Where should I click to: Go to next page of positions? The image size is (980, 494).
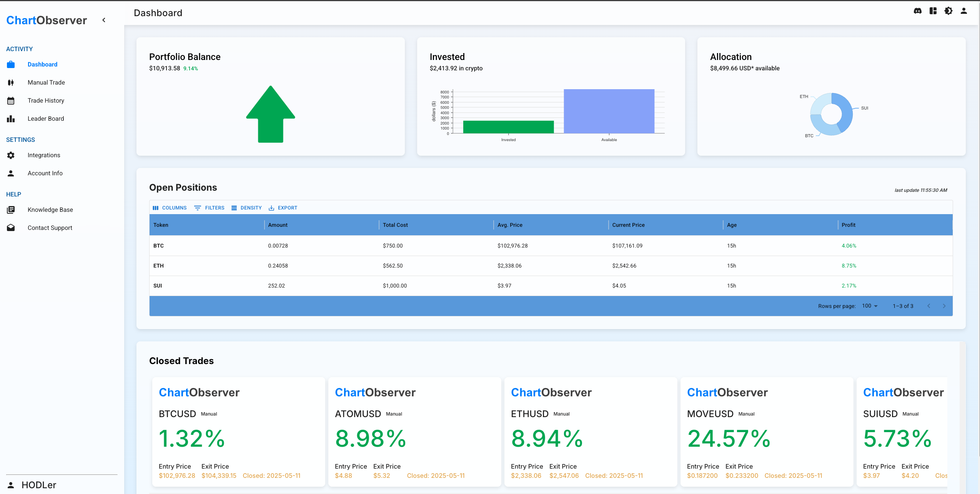click(x=944, y=306)
